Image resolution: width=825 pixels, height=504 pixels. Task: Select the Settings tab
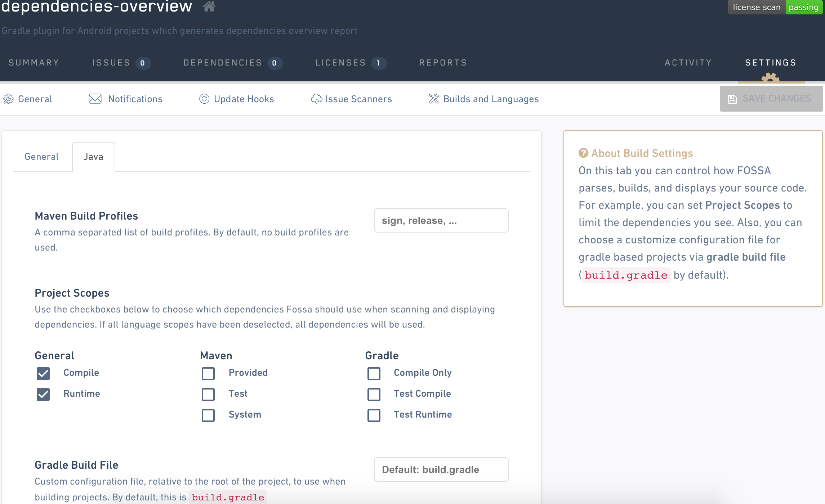(771, 63)
